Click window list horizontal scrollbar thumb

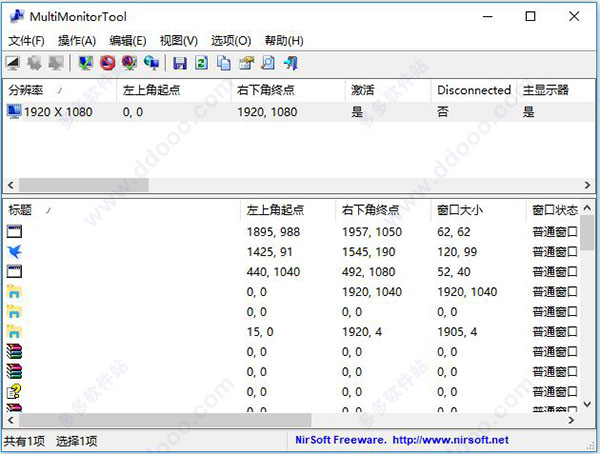tap(165, 420)
